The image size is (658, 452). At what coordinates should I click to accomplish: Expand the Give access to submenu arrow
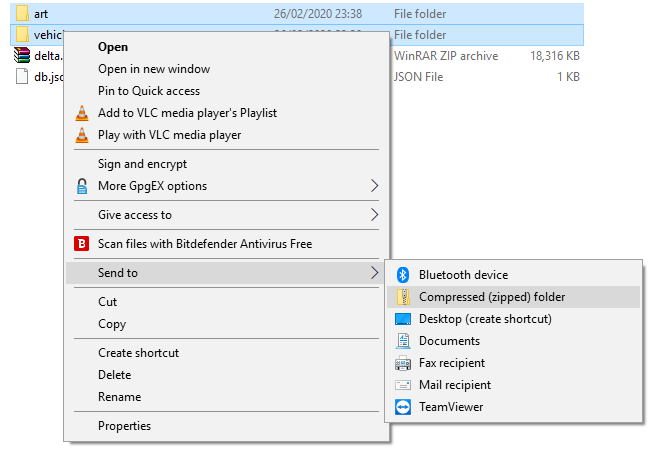click(375, 215)
